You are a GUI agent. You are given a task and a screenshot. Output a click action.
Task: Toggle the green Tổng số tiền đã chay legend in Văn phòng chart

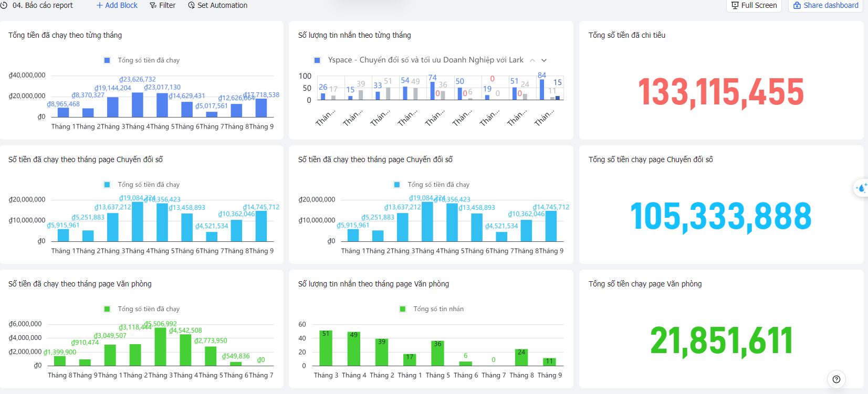tap(142, 309)
